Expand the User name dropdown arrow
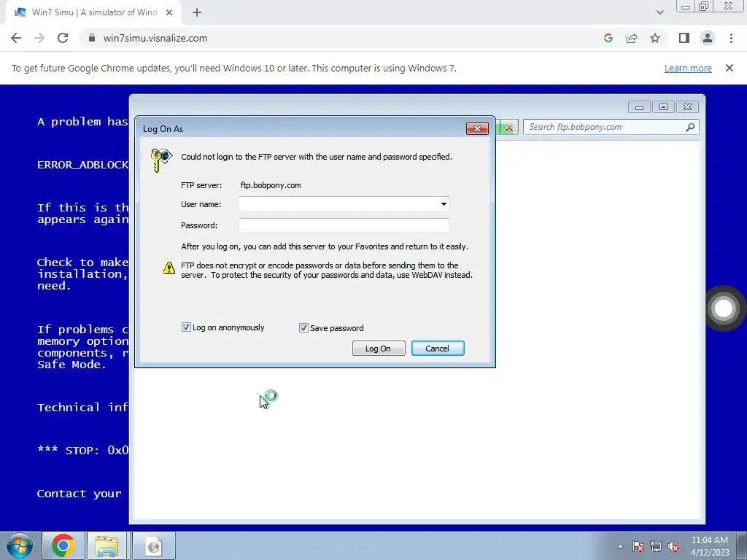 [444, 204]
